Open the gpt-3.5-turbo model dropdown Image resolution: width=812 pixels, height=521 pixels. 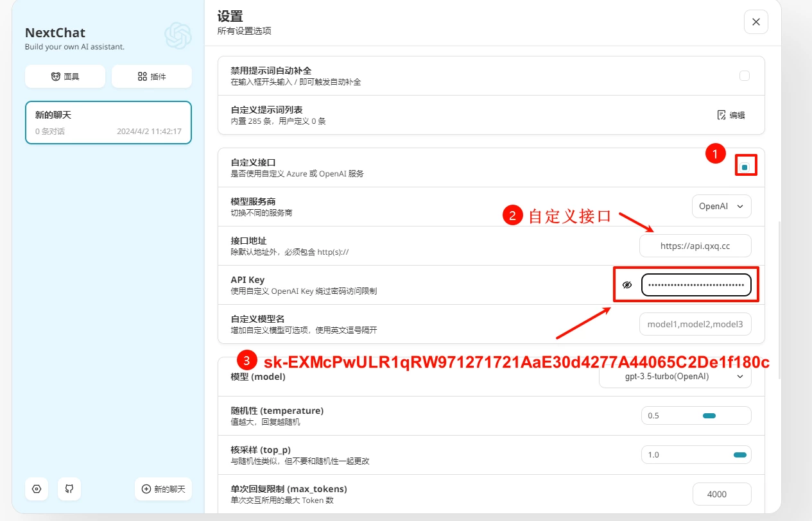tap(675, 377)
